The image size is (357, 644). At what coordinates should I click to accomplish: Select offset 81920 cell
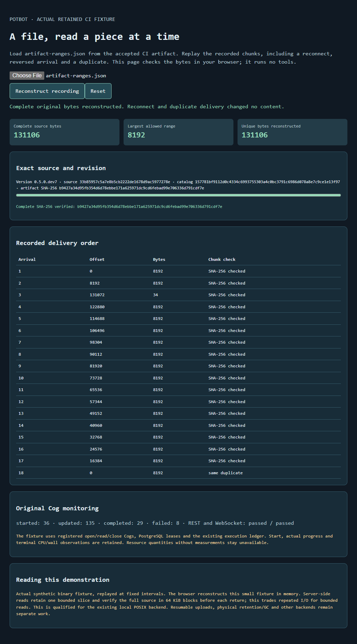point(96,366)
